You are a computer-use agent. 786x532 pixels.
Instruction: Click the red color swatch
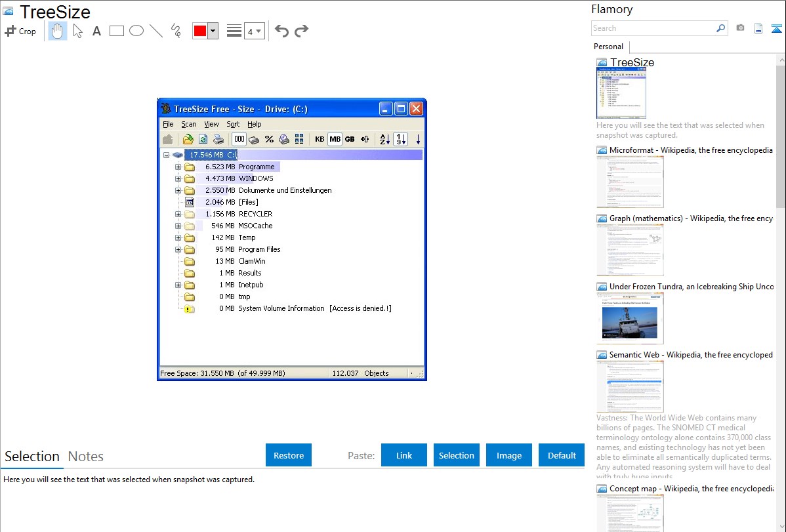(200, 31)
